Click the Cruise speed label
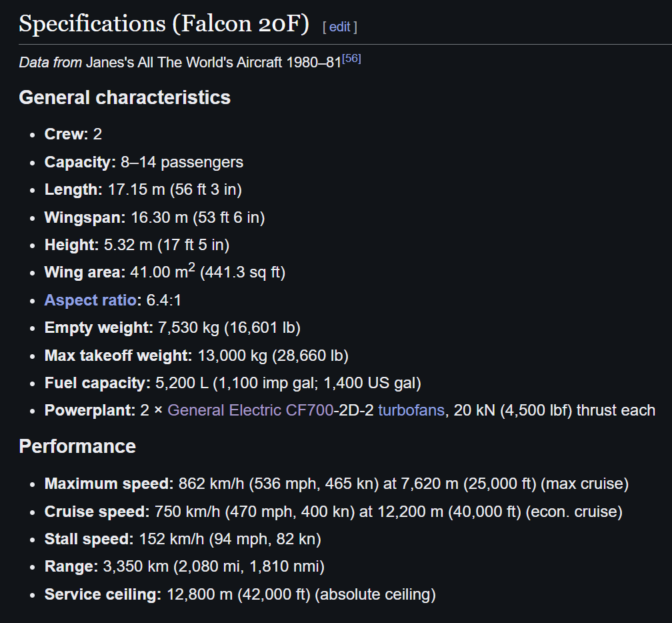The image size is (672, 623). (x=97, y=512)
